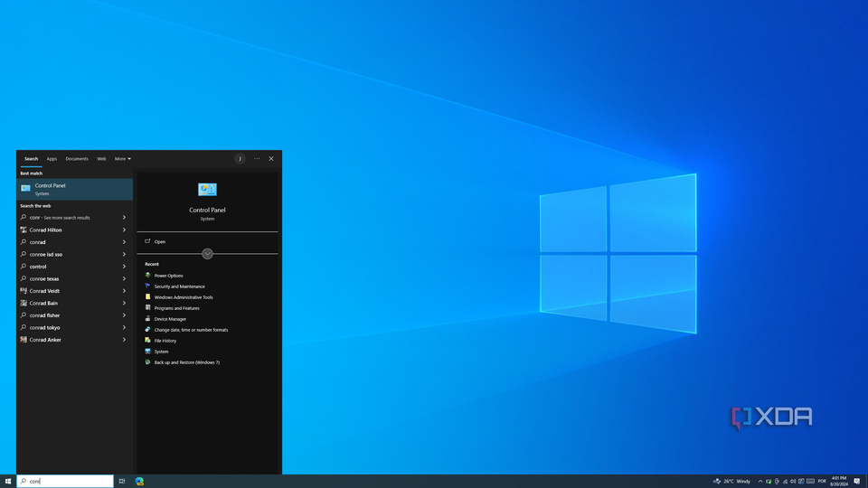Click the Windows Start button
868x488 pixels.
click(x=8, y=482)
